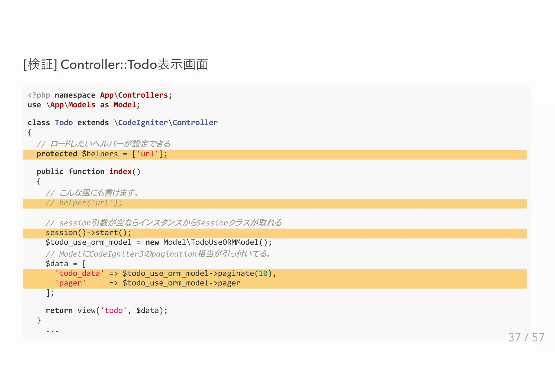The width and height of the screenshot is (555, 392).
Task: Click highlighted 'pager' => $todo_use_orm_model->pager line
Action: [x=275, y=284]
